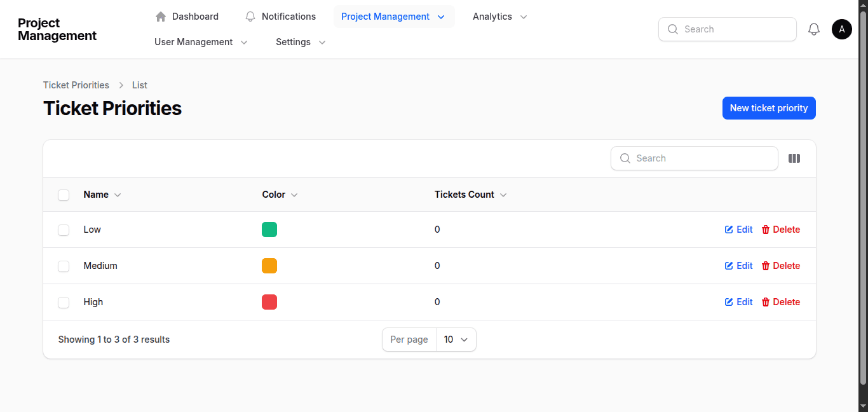Screen dimensions: 868x412
Task: Click the Edit pencil icon on the Low row
Action: click(728, 230)
